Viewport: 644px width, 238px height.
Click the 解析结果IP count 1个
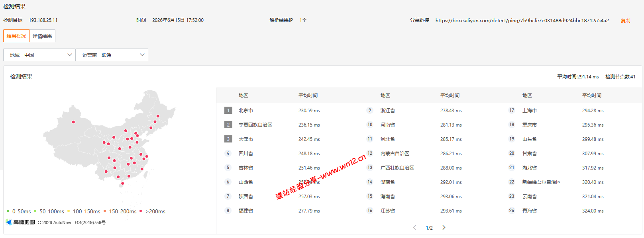click(303, 20)
